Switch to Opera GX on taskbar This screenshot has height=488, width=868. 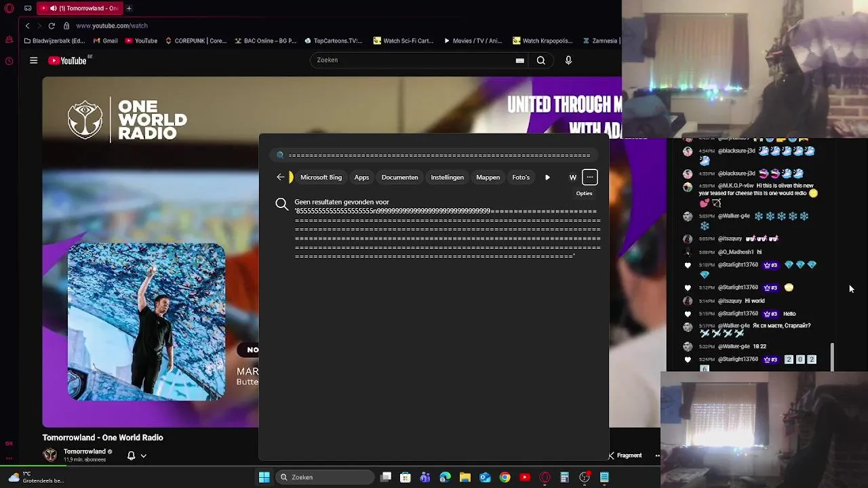click(x=545, y=477)
